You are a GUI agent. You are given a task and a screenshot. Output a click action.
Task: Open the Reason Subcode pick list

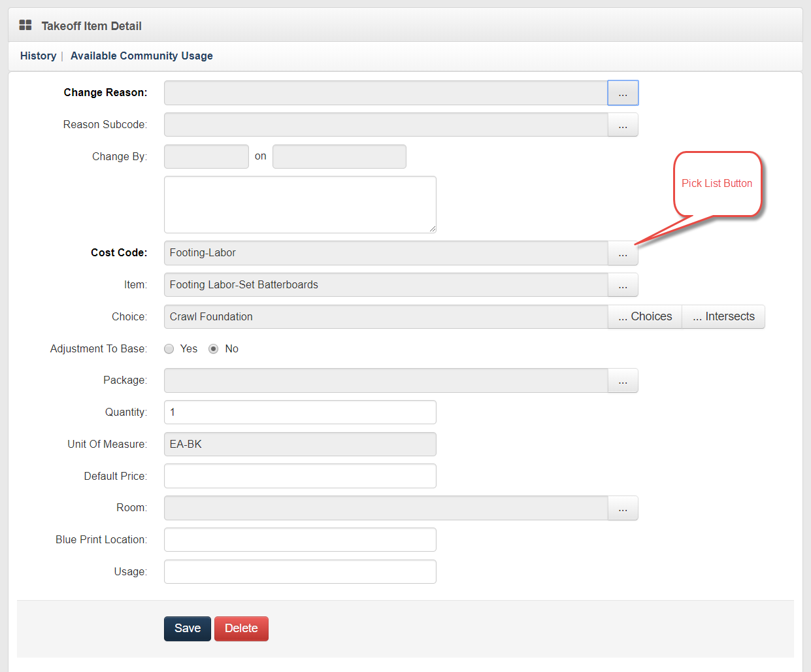pyautogui.click(x=622, y=124)
